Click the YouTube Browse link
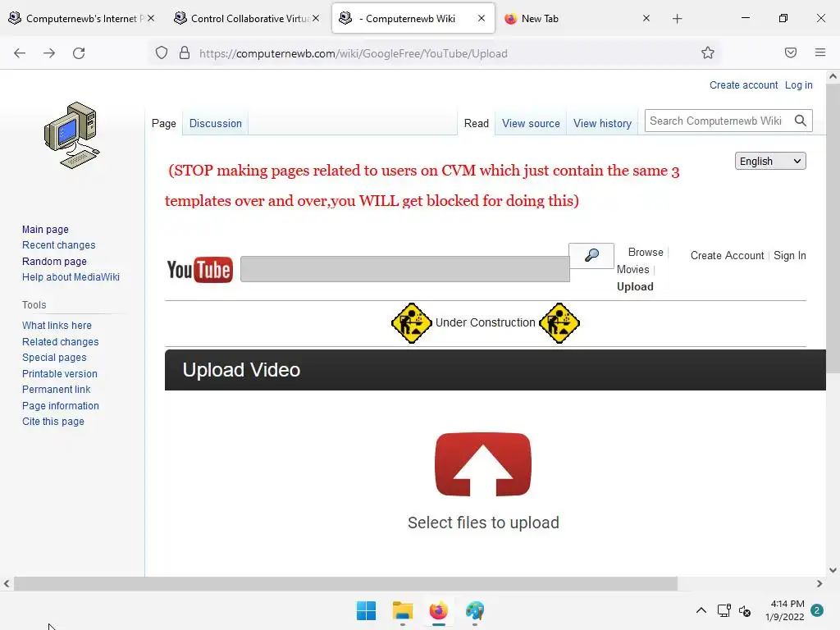 tap(646, 253)
